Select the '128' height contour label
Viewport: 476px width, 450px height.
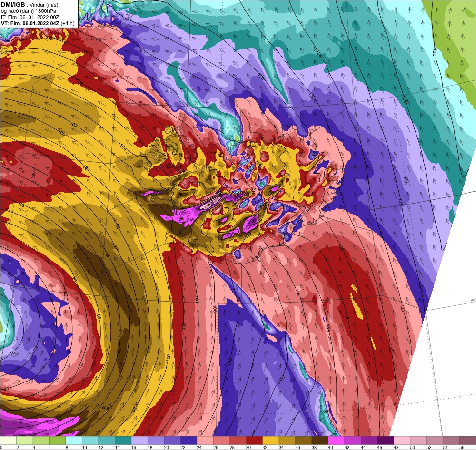click(x=404, y=99)
